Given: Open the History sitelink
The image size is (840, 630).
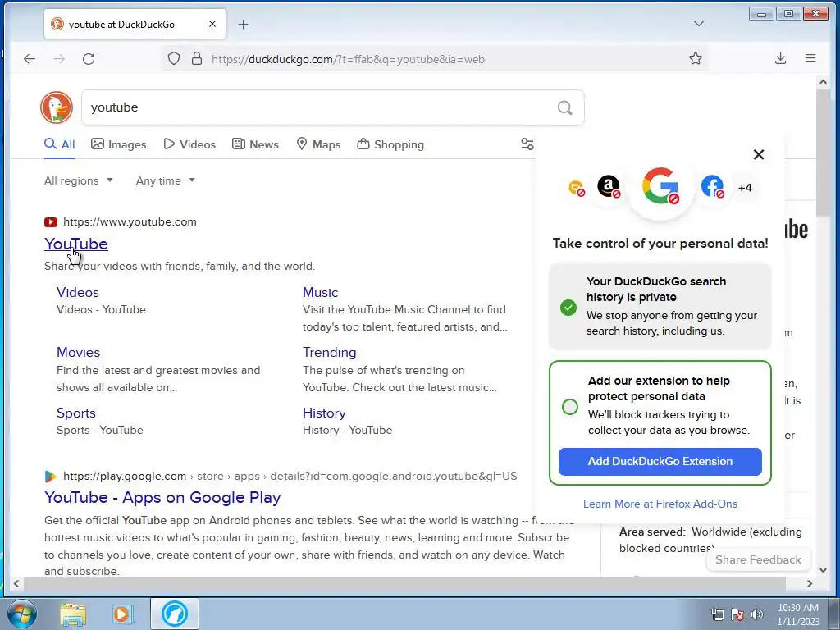Looking at the screenshot, I should (324, 413).
